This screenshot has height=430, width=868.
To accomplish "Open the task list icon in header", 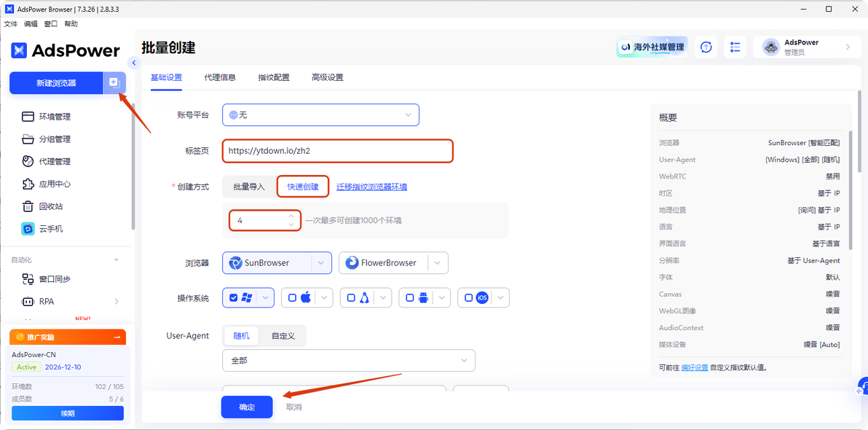I will click(735, 47).
